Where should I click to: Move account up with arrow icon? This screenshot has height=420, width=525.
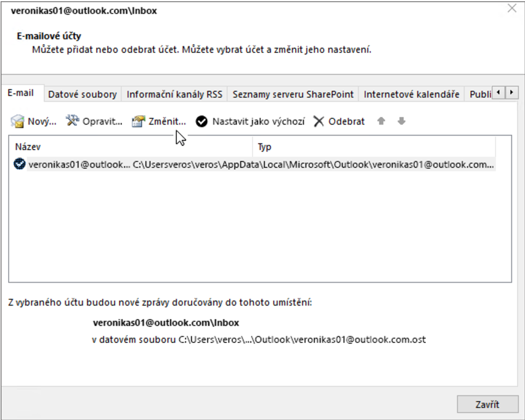pos(381,121)
